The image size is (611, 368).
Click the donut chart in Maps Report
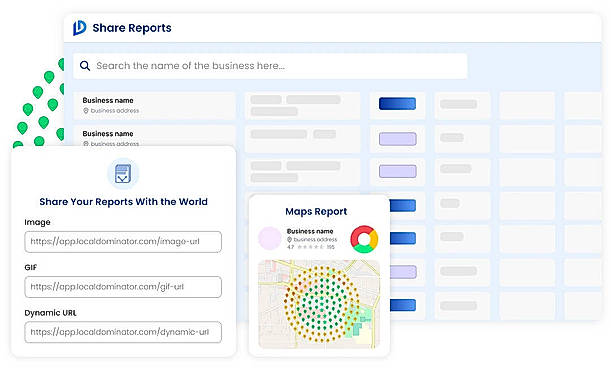click(364, 239)
